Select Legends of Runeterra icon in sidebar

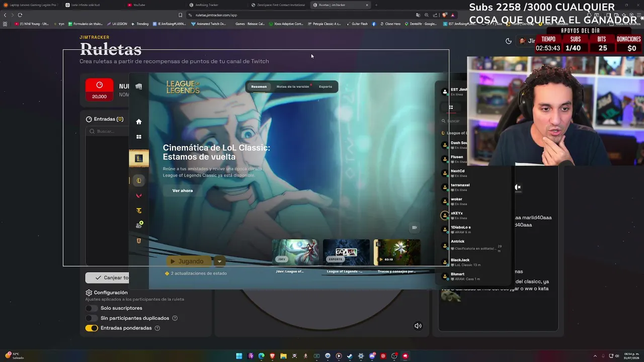click(139, 241)
